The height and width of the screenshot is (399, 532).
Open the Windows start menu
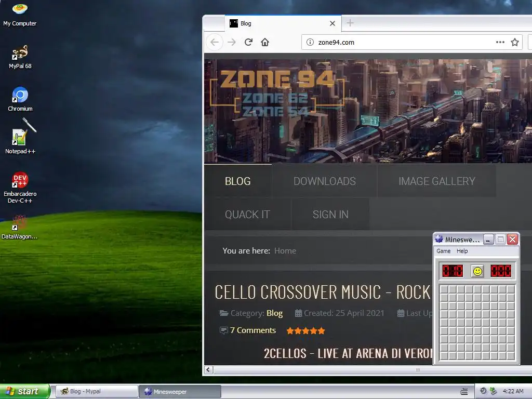click(x=24, y=391)
